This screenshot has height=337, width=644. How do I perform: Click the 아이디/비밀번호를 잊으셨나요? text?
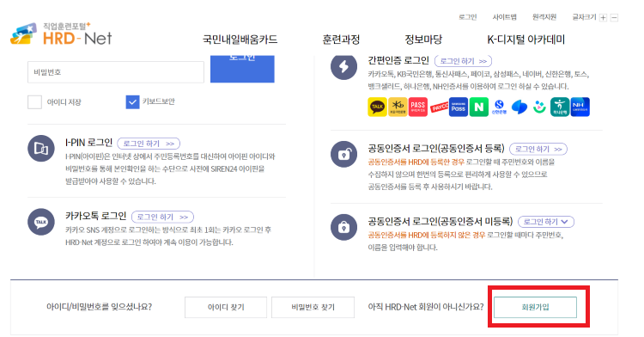[x=99, y=307]
